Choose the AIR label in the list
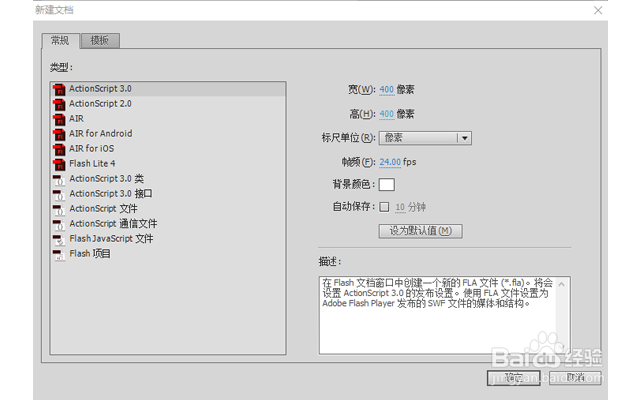This screenshot has width=640, height=400. [76, 118]
